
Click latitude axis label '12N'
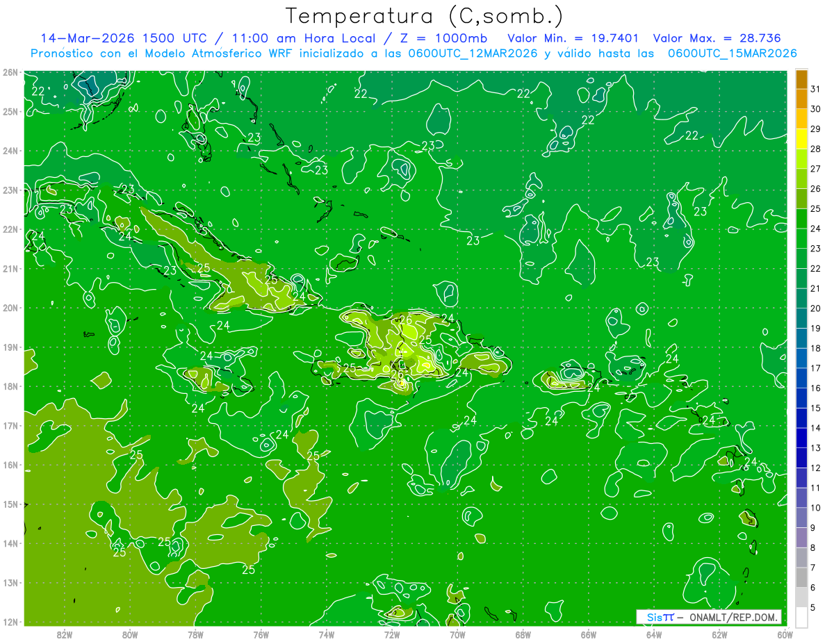click(x=10, y=622)
